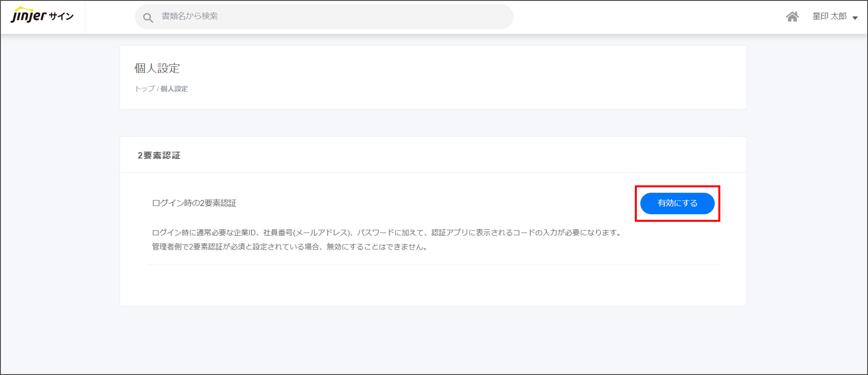
Task: Click blank header area left of search
Action: [109, 17]
